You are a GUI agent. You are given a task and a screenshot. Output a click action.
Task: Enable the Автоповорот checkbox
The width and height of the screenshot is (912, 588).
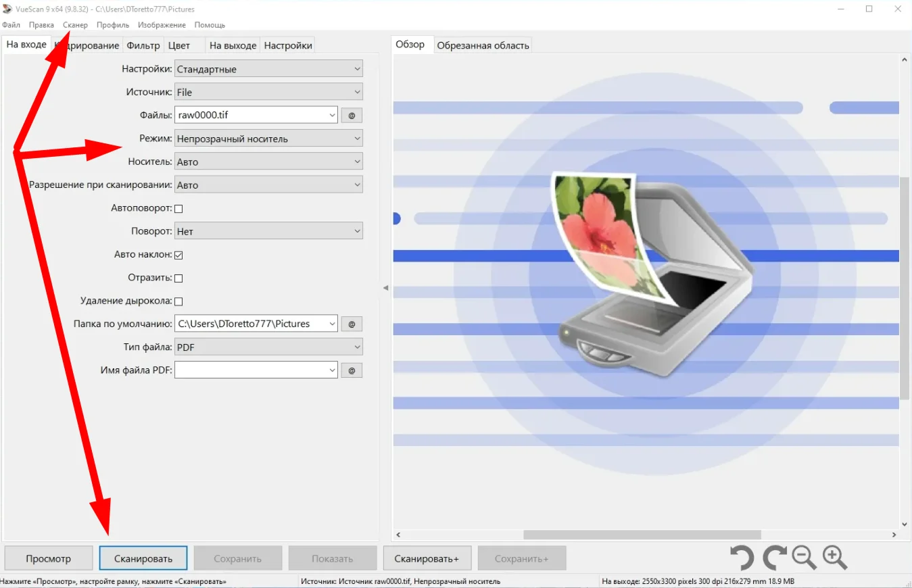[x=179, y=209]
